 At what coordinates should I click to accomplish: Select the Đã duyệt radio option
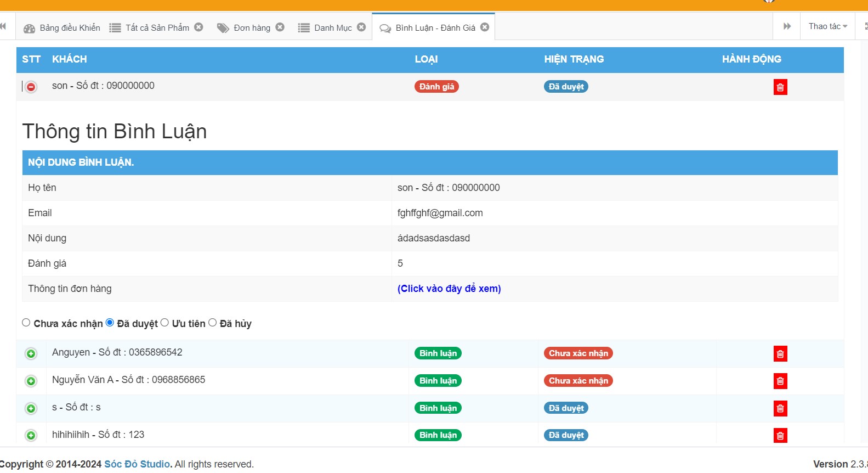[x=110, y=323]
